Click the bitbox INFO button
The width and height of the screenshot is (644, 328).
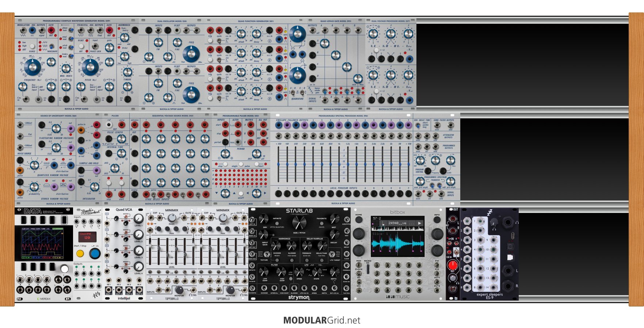click(x=437, y=220)
